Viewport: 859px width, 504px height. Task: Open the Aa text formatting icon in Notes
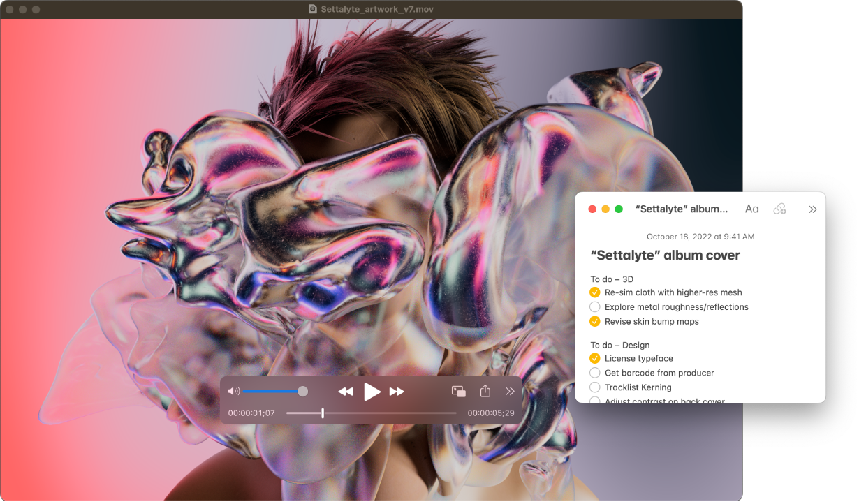pyautogui.click(x=751, y=208)
